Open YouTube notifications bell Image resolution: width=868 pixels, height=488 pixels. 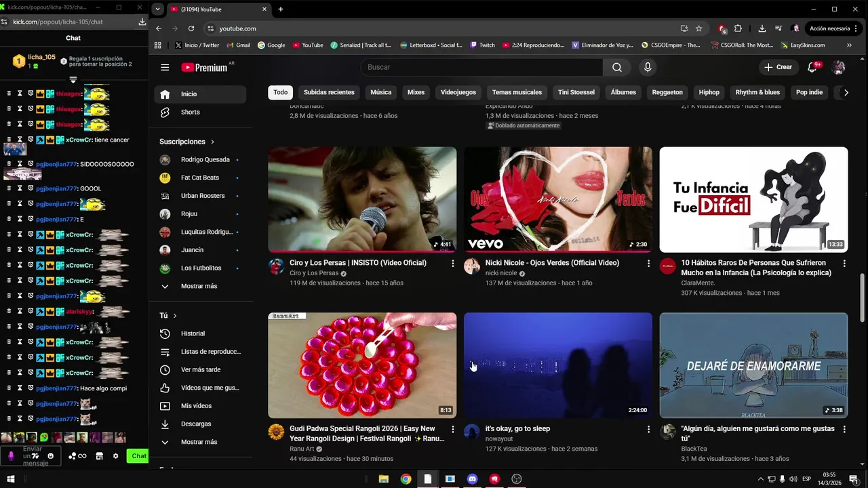812,67
